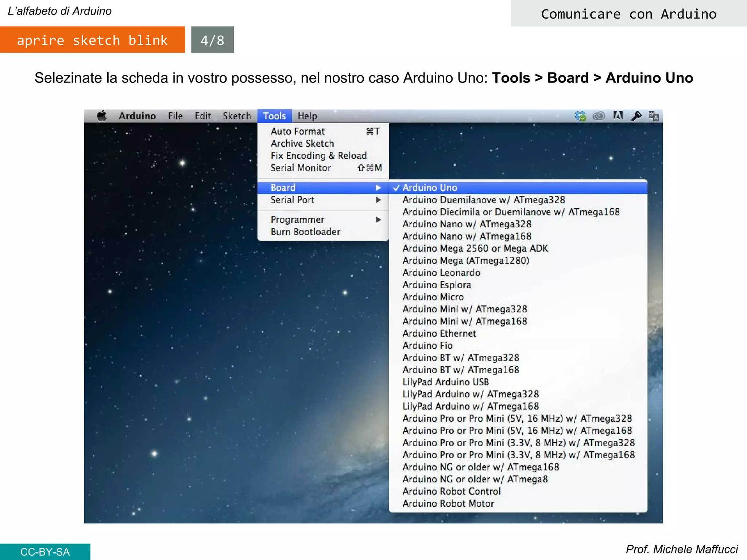This screenshot has width=747, height=560.
Task: Open the File menu
Action: point(175,116)
